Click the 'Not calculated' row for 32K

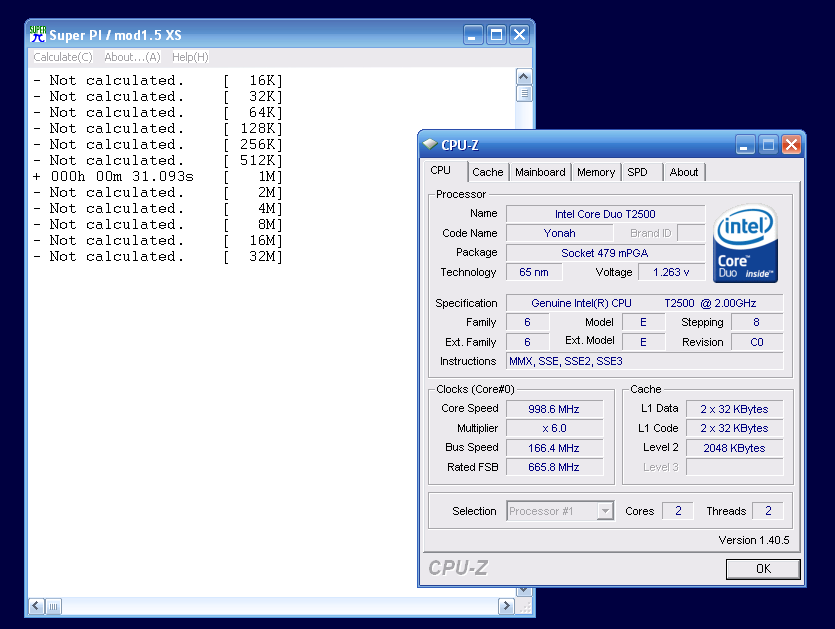pyautogui.click(x=158, y=96)
